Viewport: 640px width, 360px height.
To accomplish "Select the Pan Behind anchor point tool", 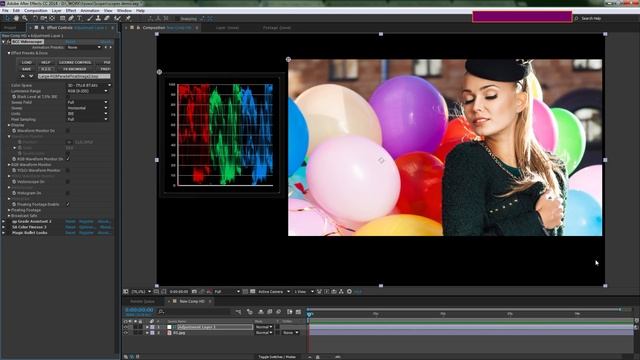I will coord(52,18).
